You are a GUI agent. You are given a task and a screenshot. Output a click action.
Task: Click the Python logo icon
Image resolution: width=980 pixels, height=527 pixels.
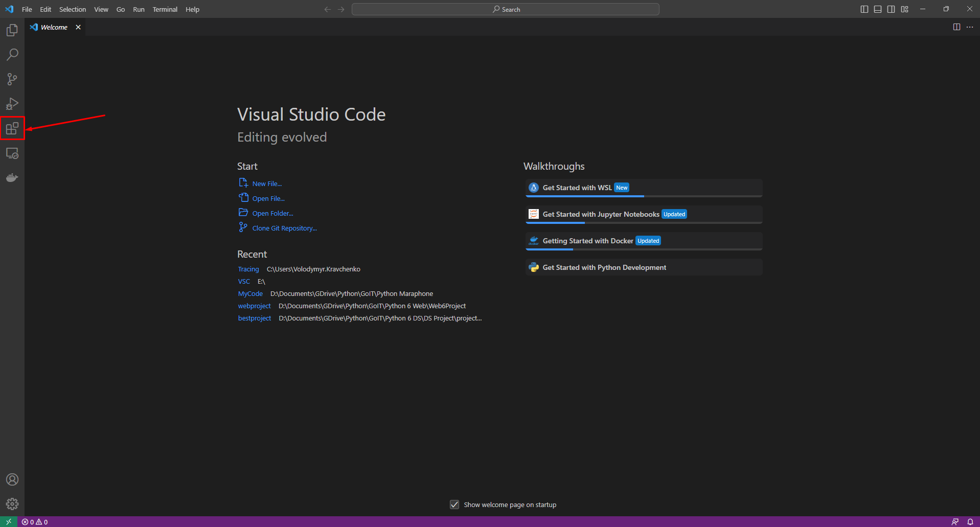tap(534, 267)
